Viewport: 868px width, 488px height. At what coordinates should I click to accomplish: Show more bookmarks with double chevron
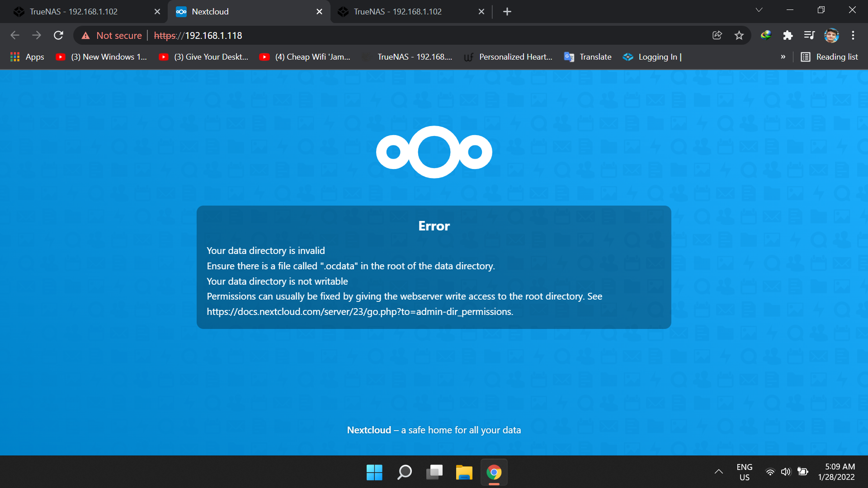tap(783, 57)
